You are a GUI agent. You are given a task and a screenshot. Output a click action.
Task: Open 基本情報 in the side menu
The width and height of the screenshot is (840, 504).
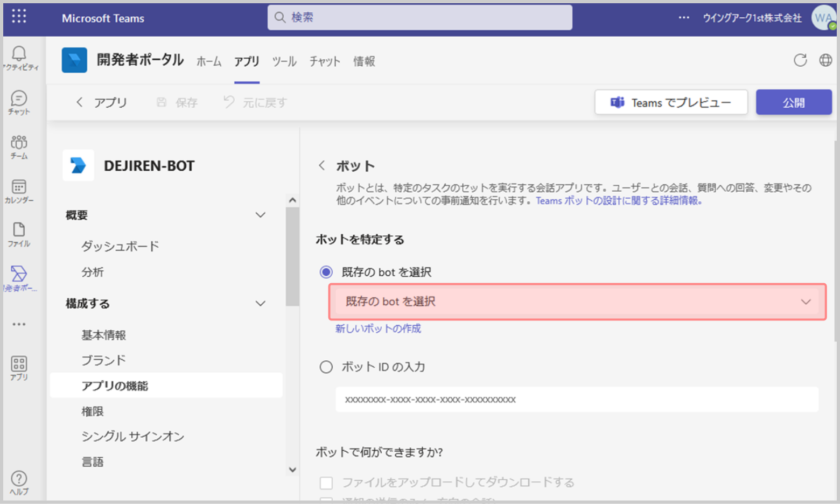pyautogui.click(x=103, y=335)
